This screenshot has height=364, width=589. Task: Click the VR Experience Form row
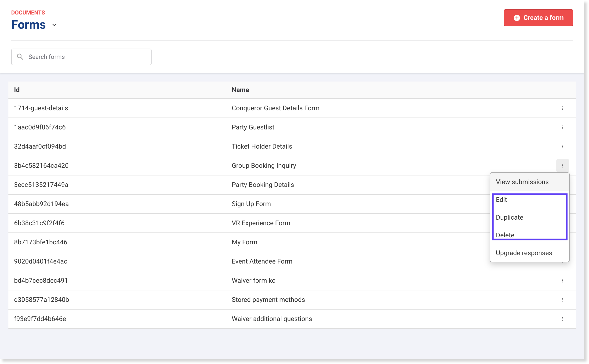point(261,223)
